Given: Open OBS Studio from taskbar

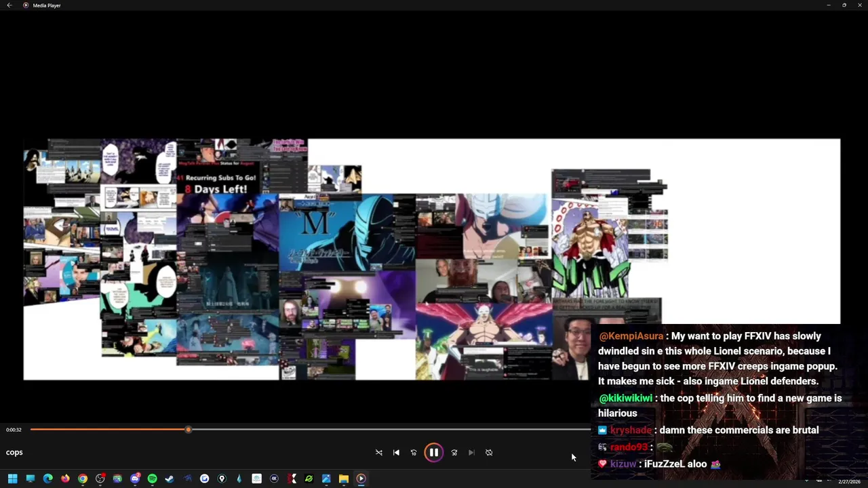Looking at the screenshot, I should (x=100, y=479).
